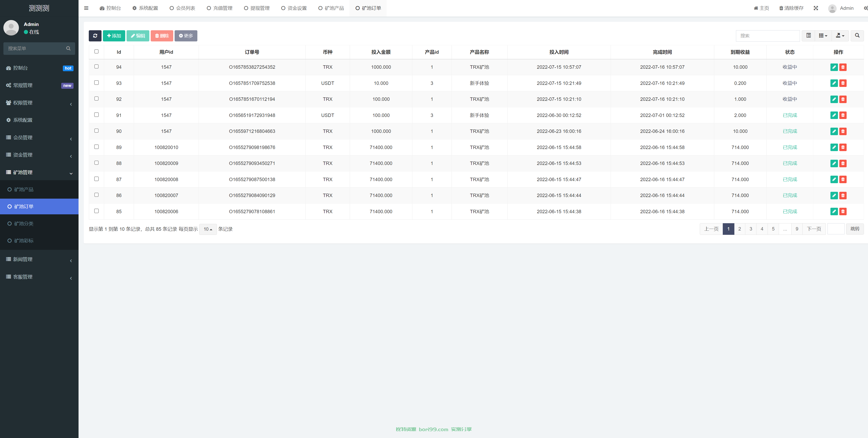Open the columns visibility dropdown
The height and width of the screenshot is (438, 868).
[x=823, y=36]
